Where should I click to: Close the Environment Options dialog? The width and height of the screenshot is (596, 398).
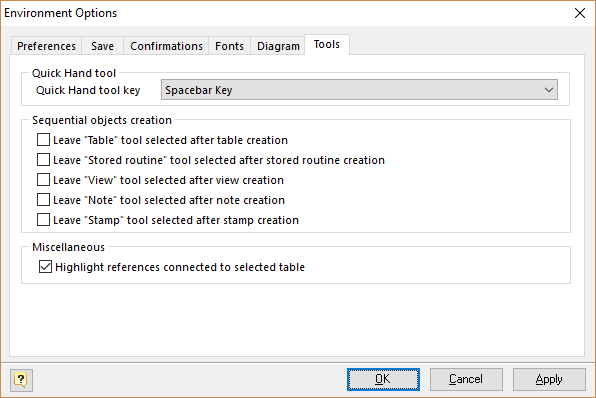coord(580,13)
